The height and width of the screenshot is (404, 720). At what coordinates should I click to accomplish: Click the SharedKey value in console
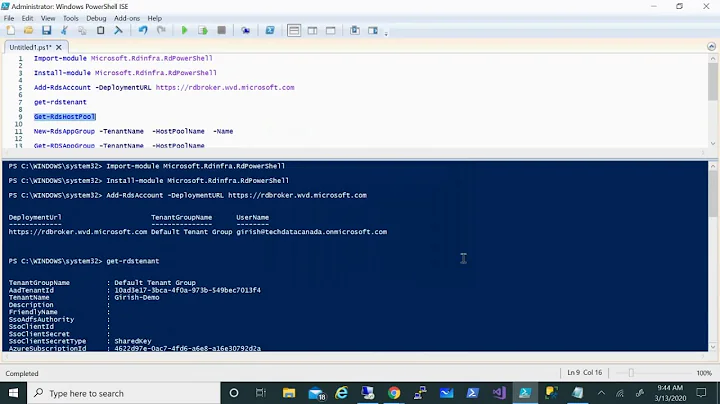tap(133, 341)
